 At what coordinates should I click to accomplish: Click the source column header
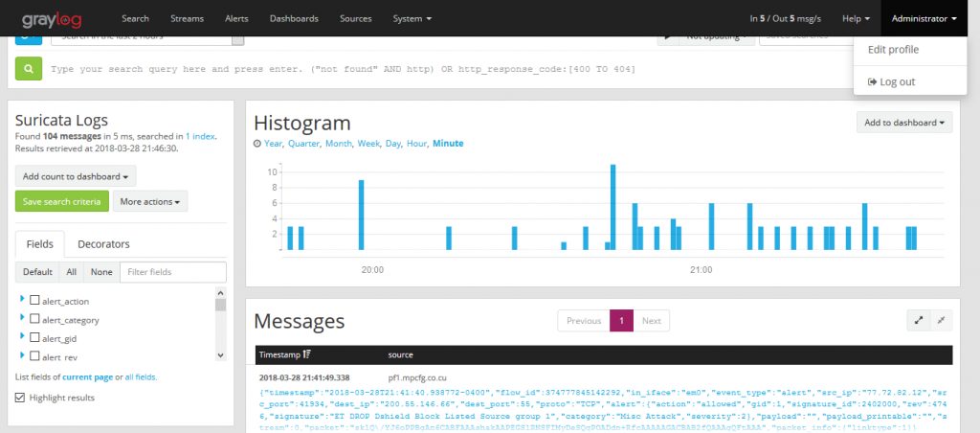point(401,354)
